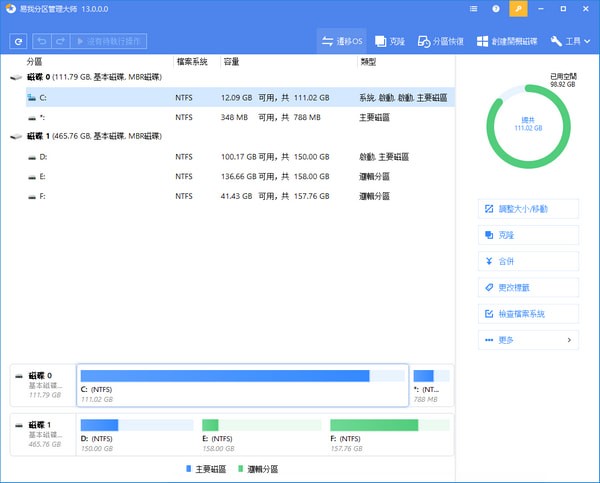Collapse the 磁碟 0 tree group
Screen dimensions: 600x483
click(15, 78)
